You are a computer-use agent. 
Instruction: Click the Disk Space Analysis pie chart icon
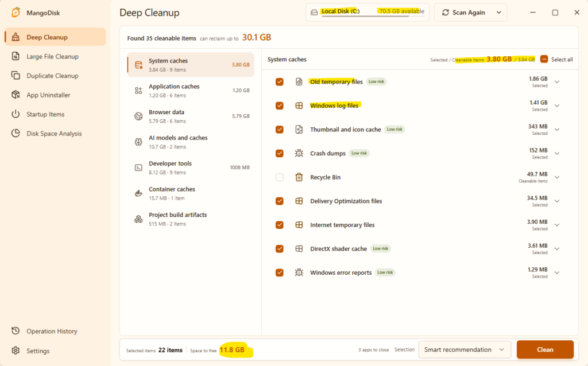click(x=16, y=133)
